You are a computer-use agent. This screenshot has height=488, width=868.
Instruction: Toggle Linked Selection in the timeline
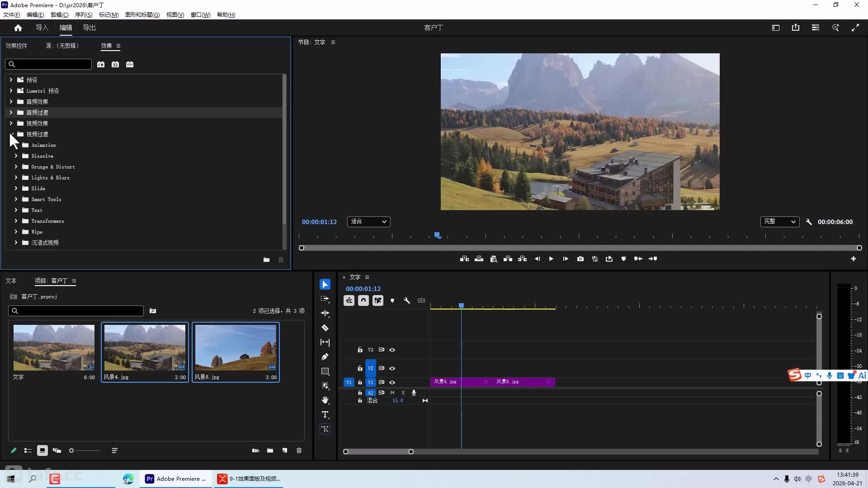[x=378, y=300]
